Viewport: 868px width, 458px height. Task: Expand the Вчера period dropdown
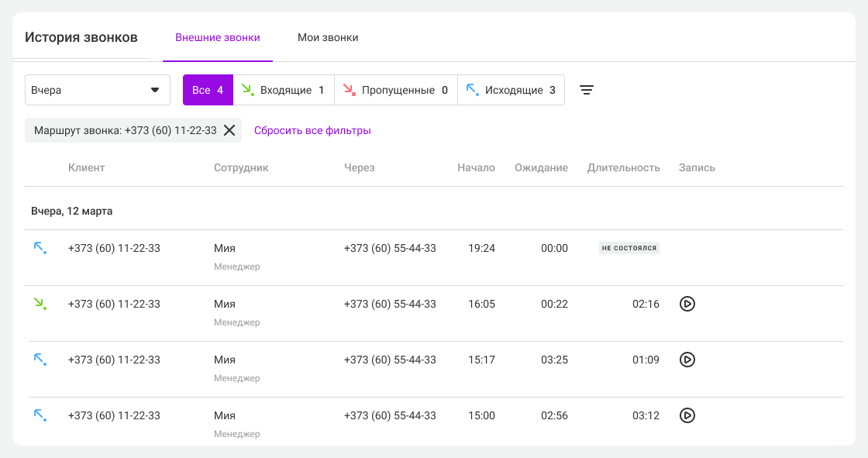(x=98, y=90)
